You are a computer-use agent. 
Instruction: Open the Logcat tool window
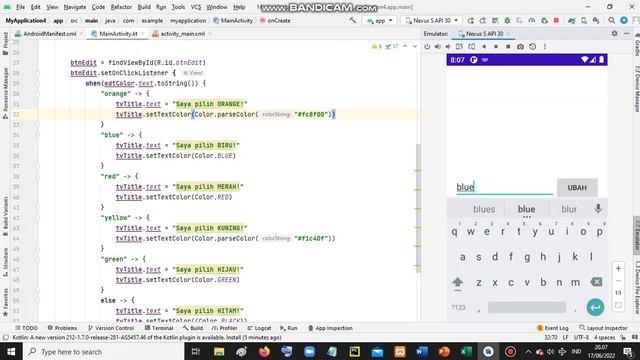[259, 328]
